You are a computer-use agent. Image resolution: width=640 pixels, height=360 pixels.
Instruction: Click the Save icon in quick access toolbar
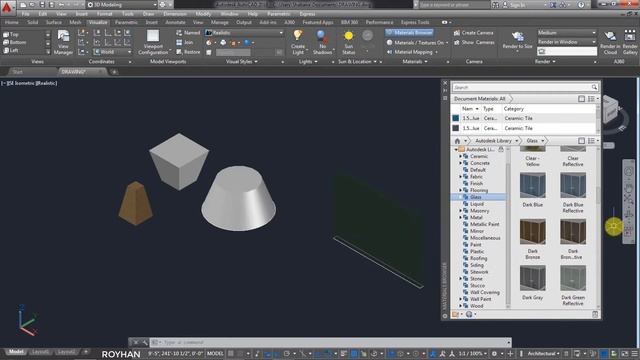pyautogui.click(x=42, y=5)
